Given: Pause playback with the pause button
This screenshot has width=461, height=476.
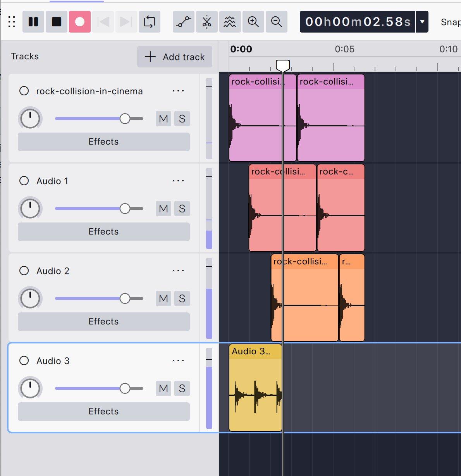Looking at the screenshot, I should (33, 22).
